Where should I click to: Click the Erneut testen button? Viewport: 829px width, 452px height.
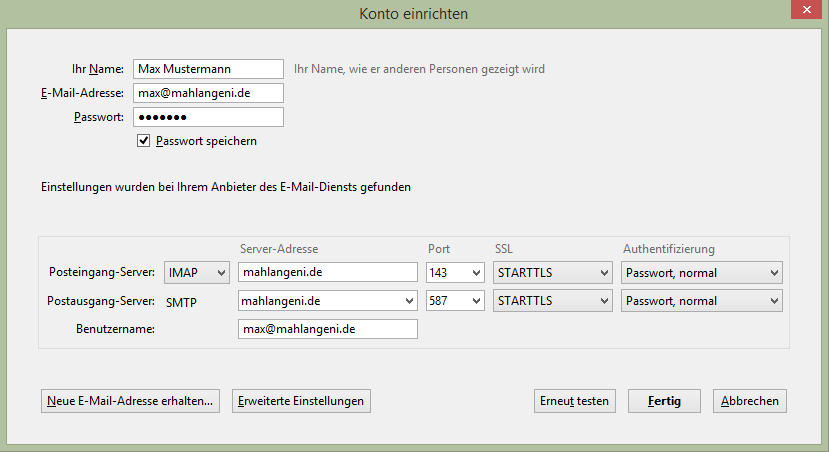click(x=575, y=401)
